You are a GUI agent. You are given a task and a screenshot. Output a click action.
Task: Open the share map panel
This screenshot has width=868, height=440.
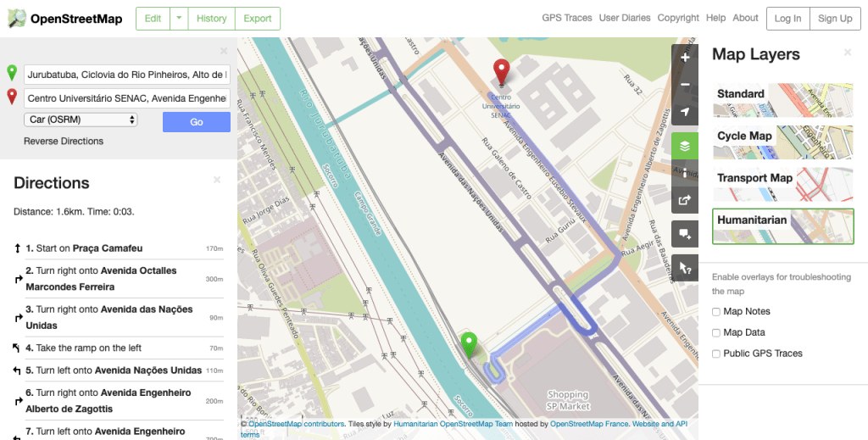pos(685,201)
